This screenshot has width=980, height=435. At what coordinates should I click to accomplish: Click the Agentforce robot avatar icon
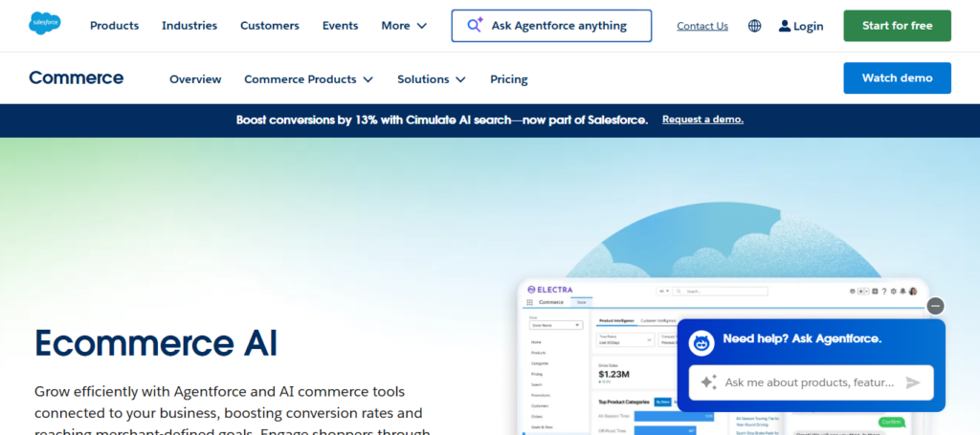tap(702, 342)
